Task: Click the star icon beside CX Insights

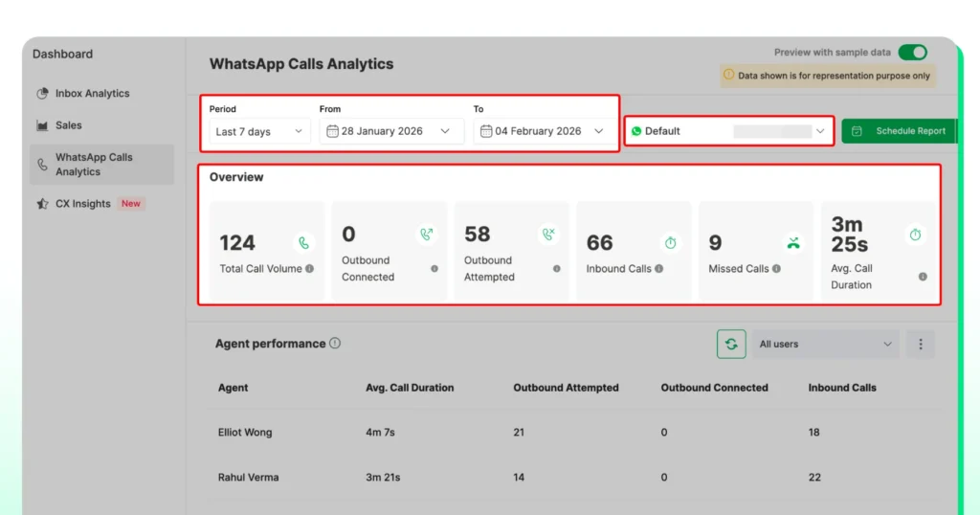Action: coord(42,204)
